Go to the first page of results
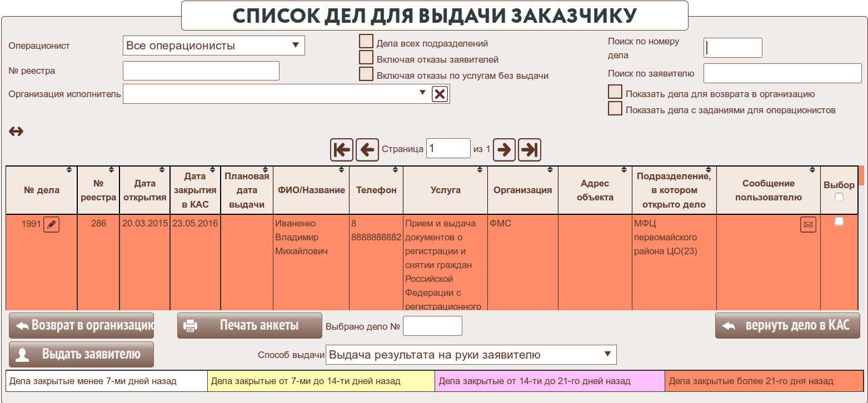 tap(342, 149)
